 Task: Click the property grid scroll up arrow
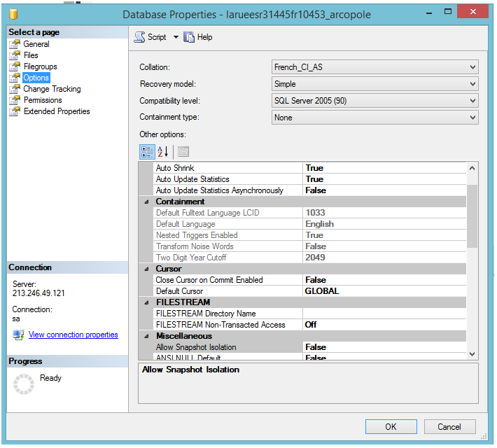[472, 169]
